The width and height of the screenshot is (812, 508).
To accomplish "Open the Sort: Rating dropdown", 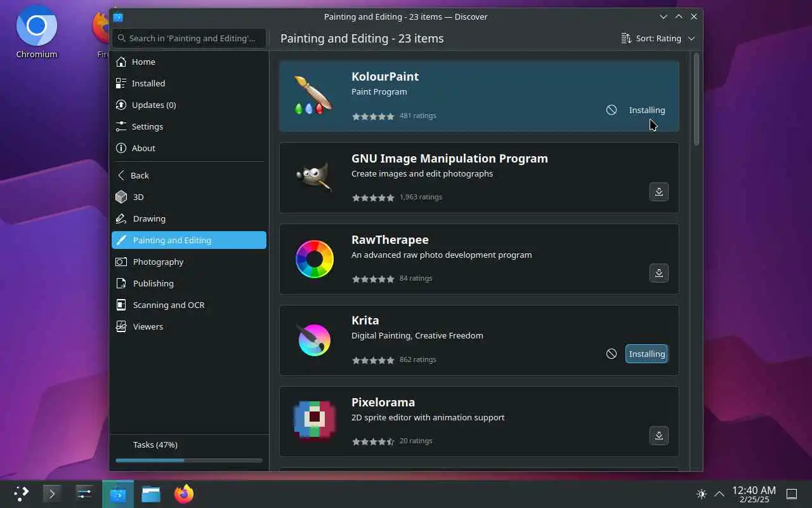I will (658, 38).
